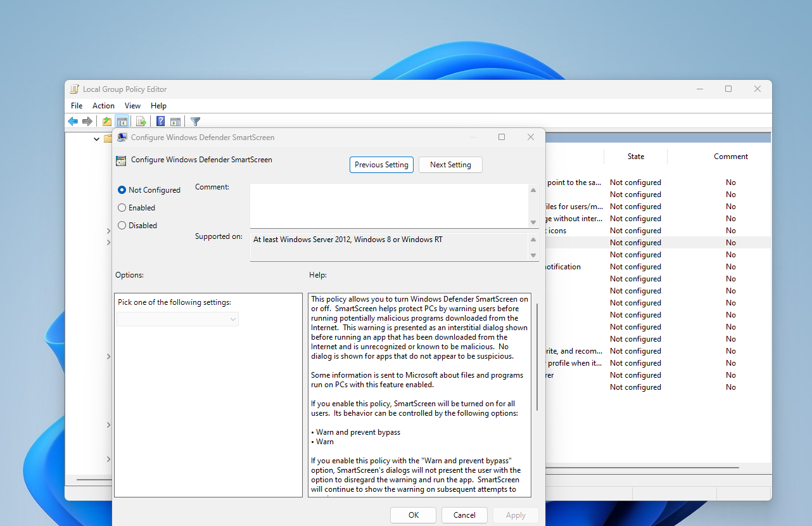Click the Up one level folder icon
812x526 pixels.
tap(107, 121)
